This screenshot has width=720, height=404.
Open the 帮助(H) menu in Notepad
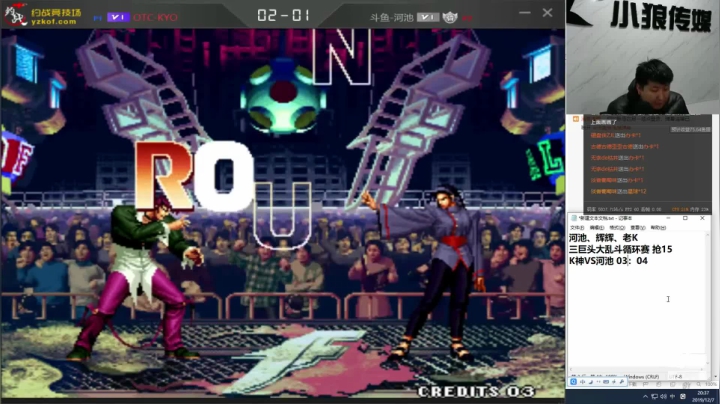658,228
